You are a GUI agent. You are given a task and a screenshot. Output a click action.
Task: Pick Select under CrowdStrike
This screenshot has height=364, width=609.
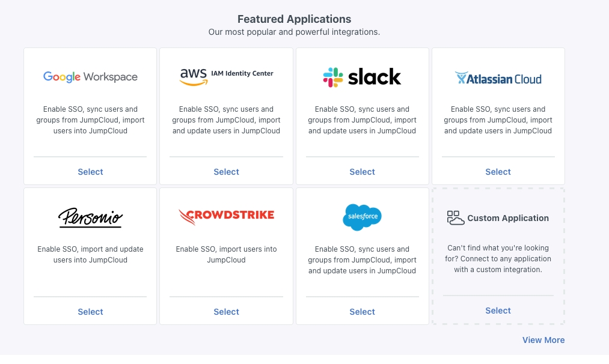point(226,312)
